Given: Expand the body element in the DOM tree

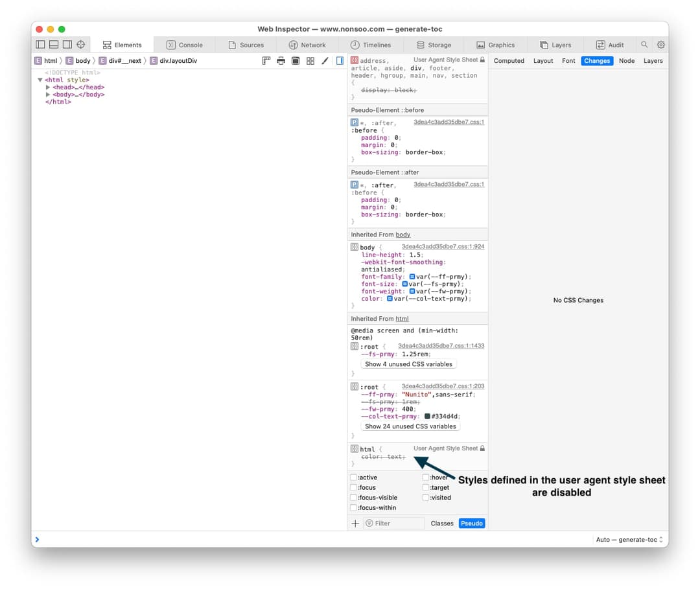Looking at the screenshot, I should click(48, 94).
